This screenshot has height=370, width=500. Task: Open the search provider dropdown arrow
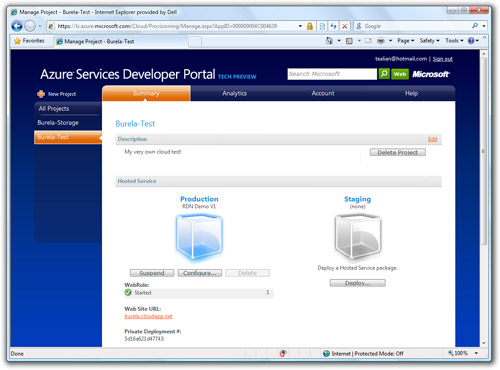(484, 26)
